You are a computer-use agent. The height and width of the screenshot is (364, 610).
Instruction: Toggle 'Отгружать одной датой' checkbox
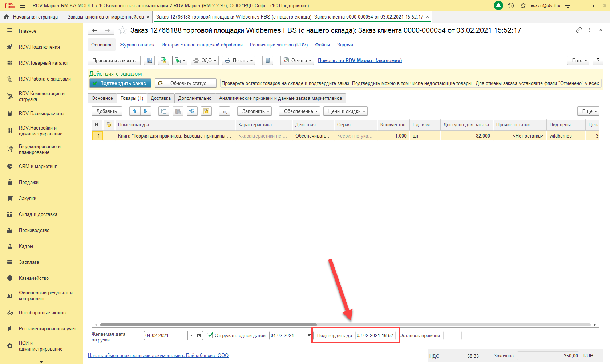pos(210,335)
